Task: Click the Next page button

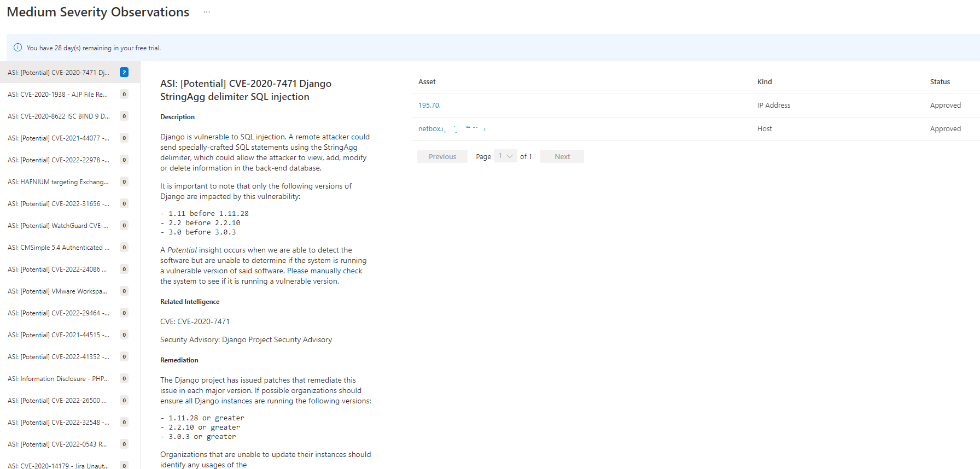Action: tap(562, 156)
